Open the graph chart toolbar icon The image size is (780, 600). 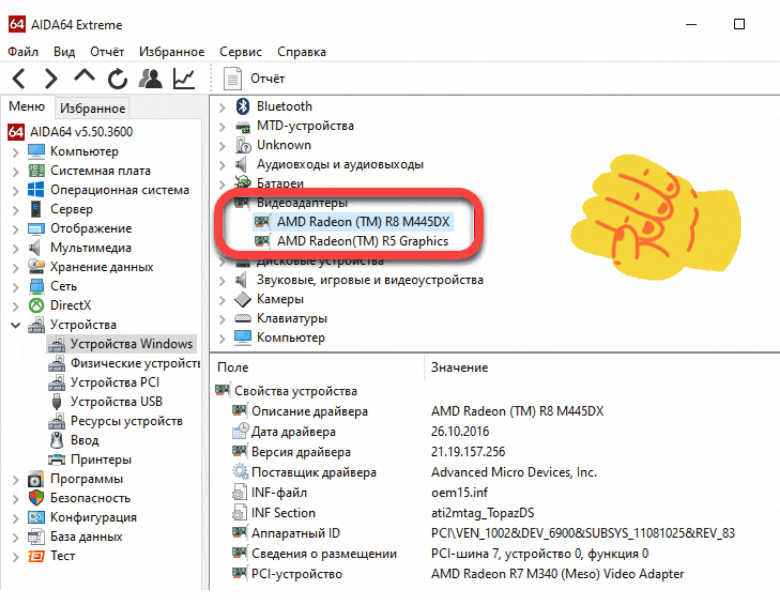click(184, 79)
